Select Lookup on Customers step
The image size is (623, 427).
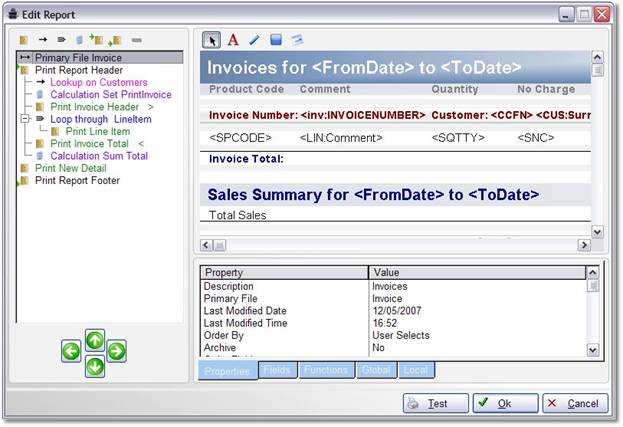click(x=98, y=83)
